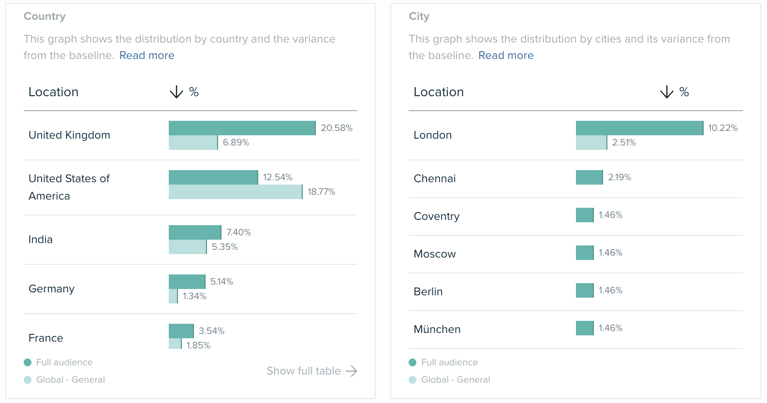The height and width of the screenshot is (403, 767).
Task: Sort Country table by Location header
Action: pos(53,92)
